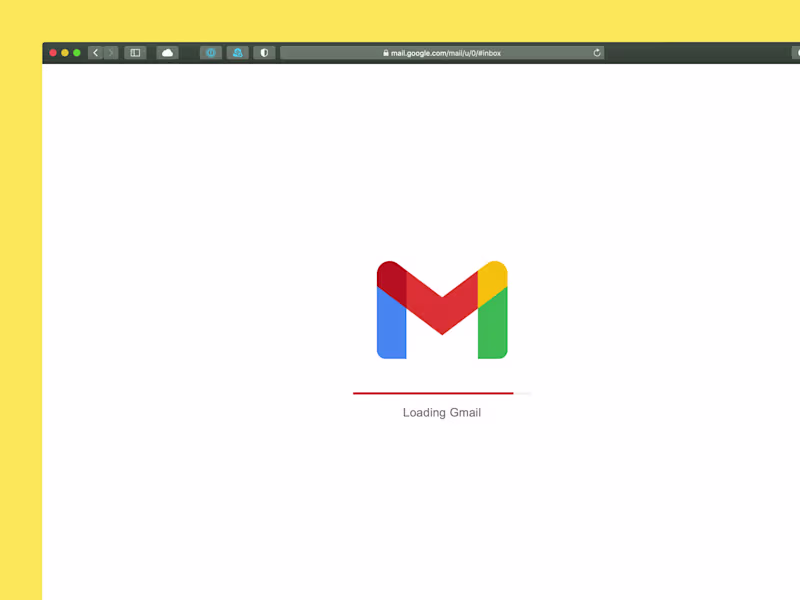Click the blue password manager extension icon
This screenshot has height=600, width=800.
click(211, 53)
